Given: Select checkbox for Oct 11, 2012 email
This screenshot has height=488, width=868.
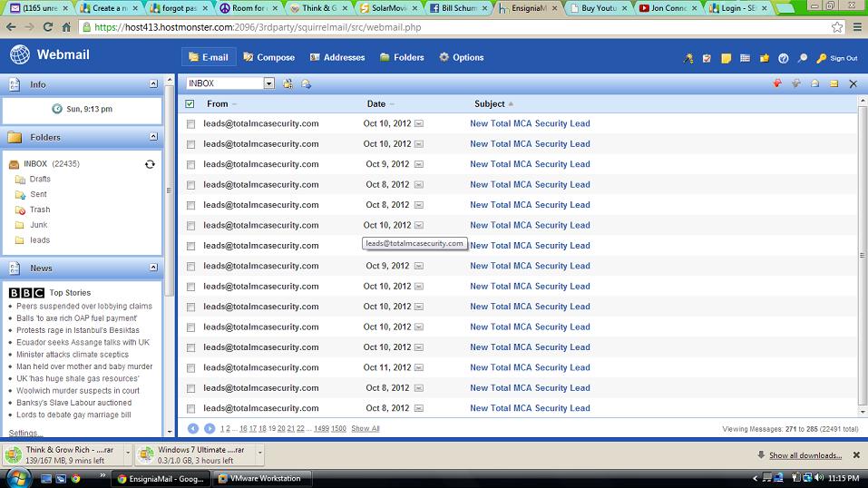Looking at the screenshot, I should (x=190, y=368).
